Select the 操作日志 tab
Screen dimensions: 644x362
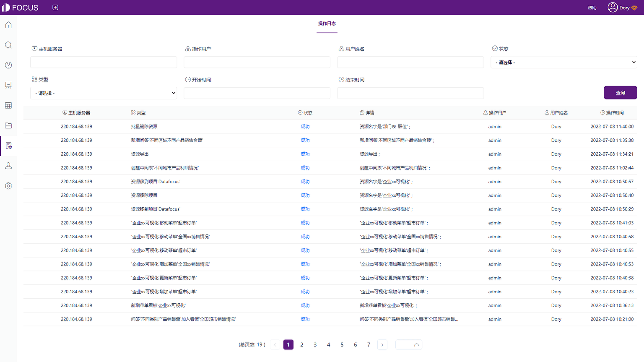pyautogui.click(x=327, y=23)
